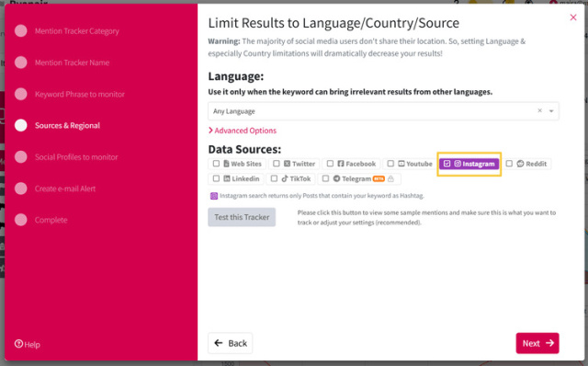The width and height of the screenshot is (588, 366).
Task: Close the tracker wizard dialog
Action: 573,17
